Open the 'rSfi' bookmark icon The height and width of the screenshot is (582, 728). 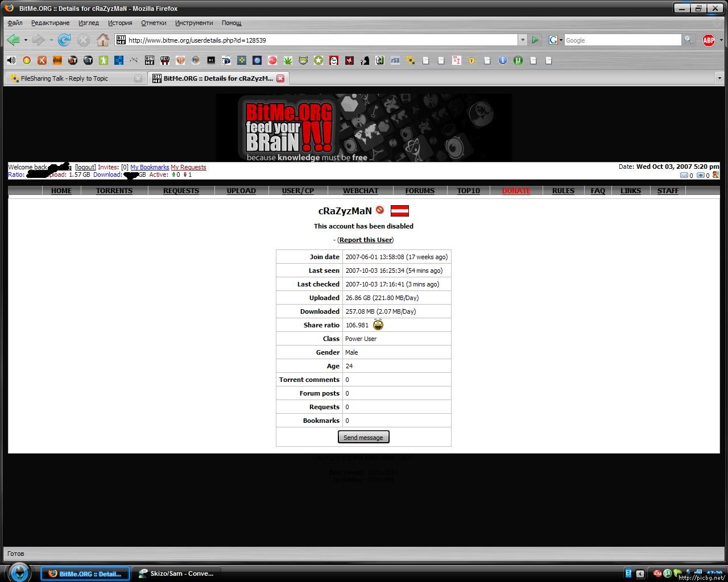(395, 60)
